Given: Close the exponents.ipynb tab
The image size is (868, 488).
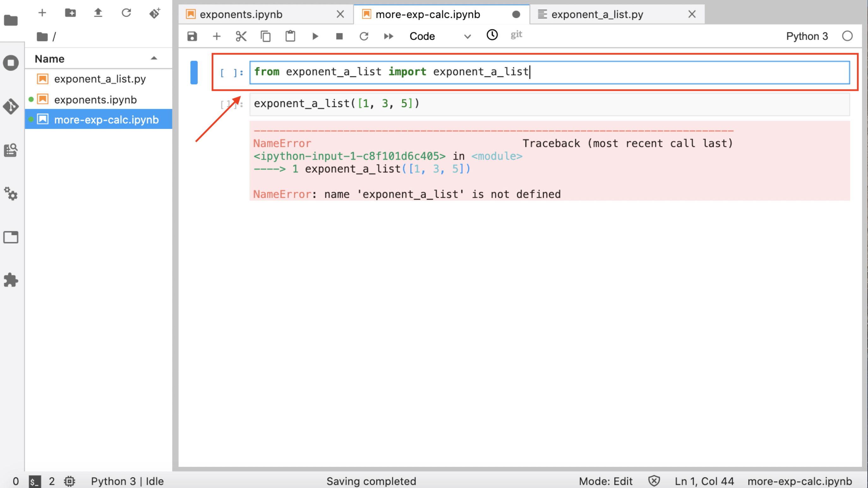Looking at the screenshot, I should coord(340,15).
